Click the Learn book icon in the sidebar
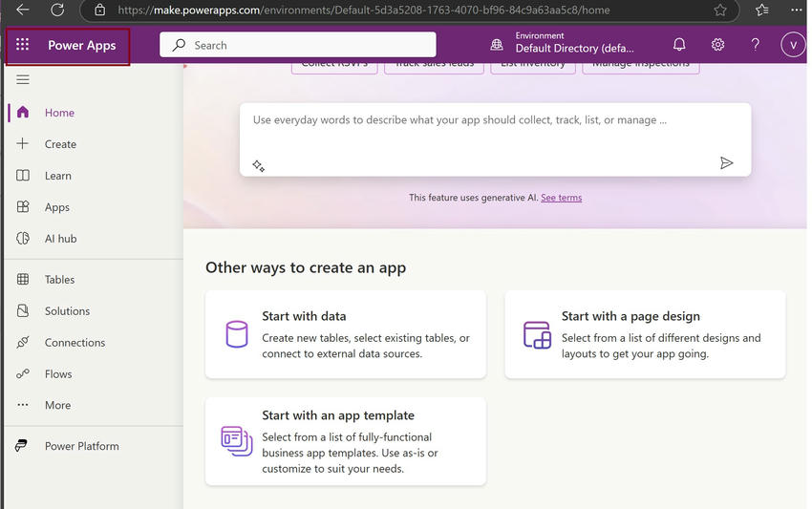The height and width of the screenshot is (509, 812). pos(23,175)
